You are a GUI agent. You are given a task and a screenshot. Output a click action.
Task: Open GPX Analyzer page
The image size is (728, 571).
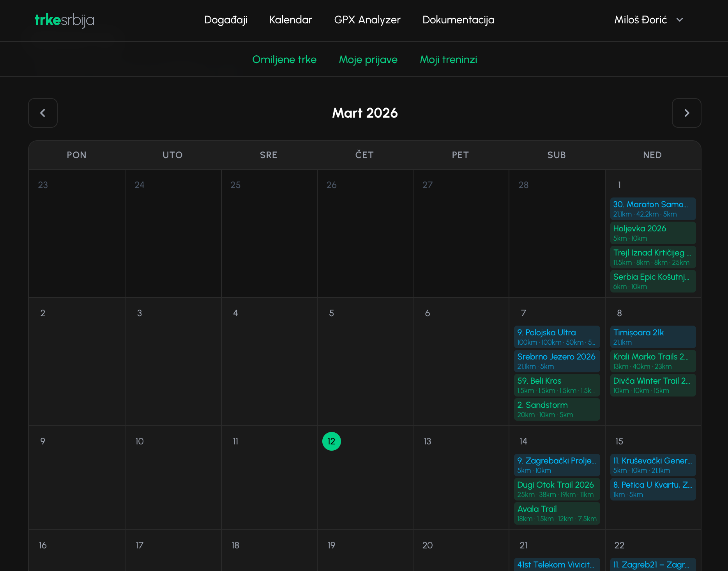point(367,20)
